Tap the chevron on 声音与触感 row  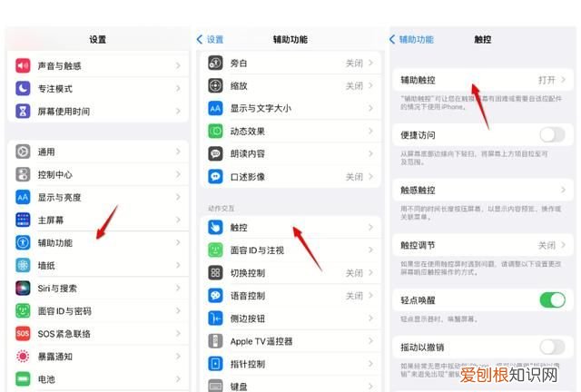click(x=178, y=65)
